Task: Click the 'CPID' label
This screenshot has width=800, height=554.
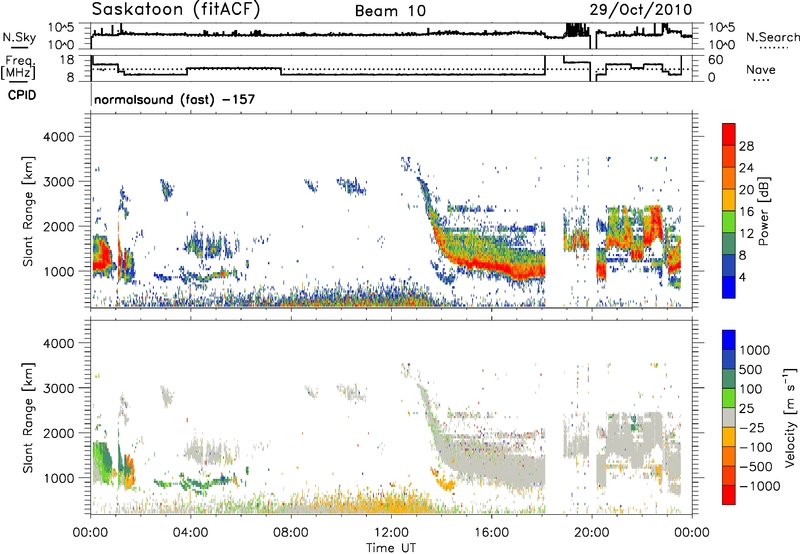Action: click(x=22, y=95)
